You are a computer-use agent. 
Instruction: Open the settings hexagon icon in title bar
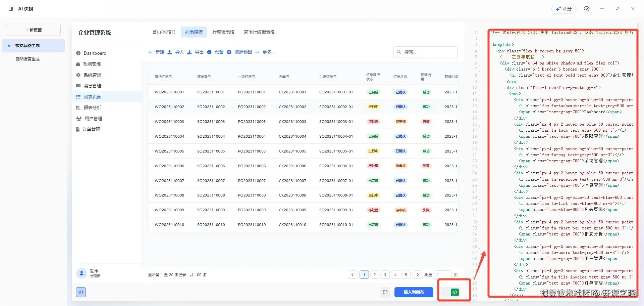coord(587,9)
